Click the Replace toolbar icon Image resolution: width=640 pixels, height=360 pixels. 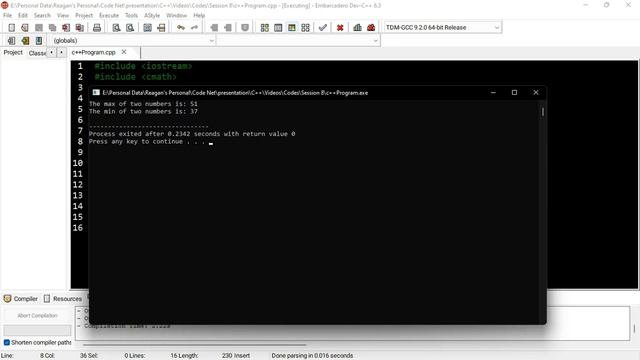pyautogui.click(x=130, y=28)
